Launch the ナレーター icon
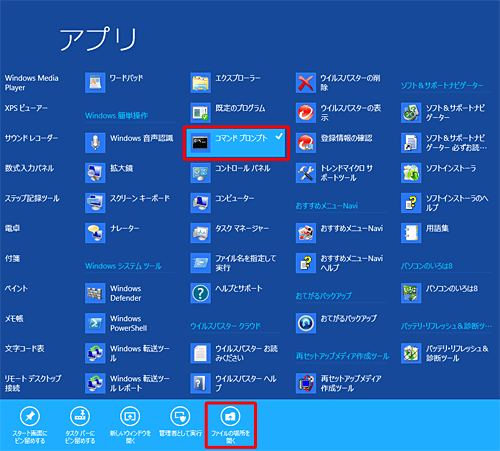Image resolution: width=500 pixels, height=451 pixels. pyautogui.click(x=95, y=233)
